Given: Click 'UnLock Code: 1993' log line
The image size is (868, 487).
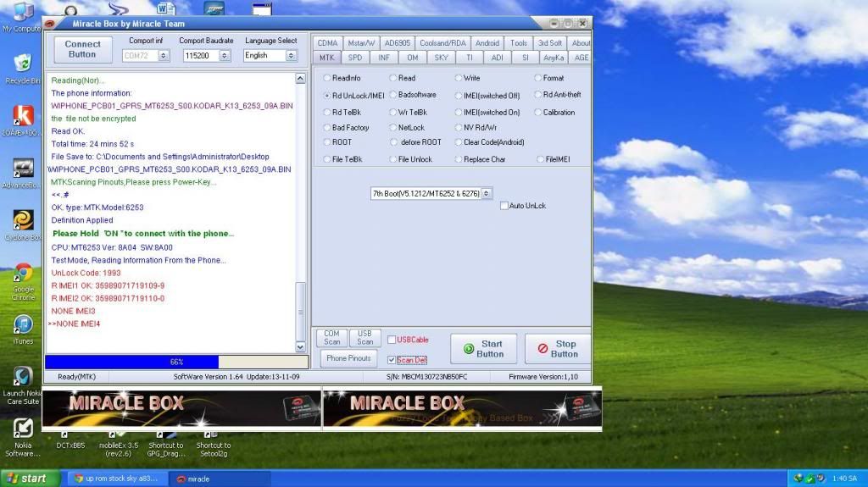Looking at the screenshot, I should pos(86,273).
